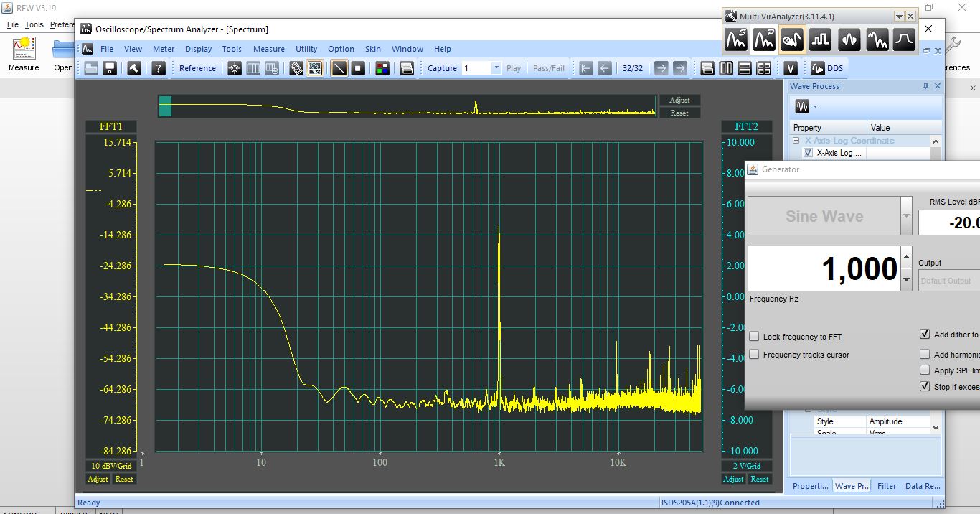
Task: Open the P analyzer icon in Multi VirAnalyzer
Action: [764, 39]
